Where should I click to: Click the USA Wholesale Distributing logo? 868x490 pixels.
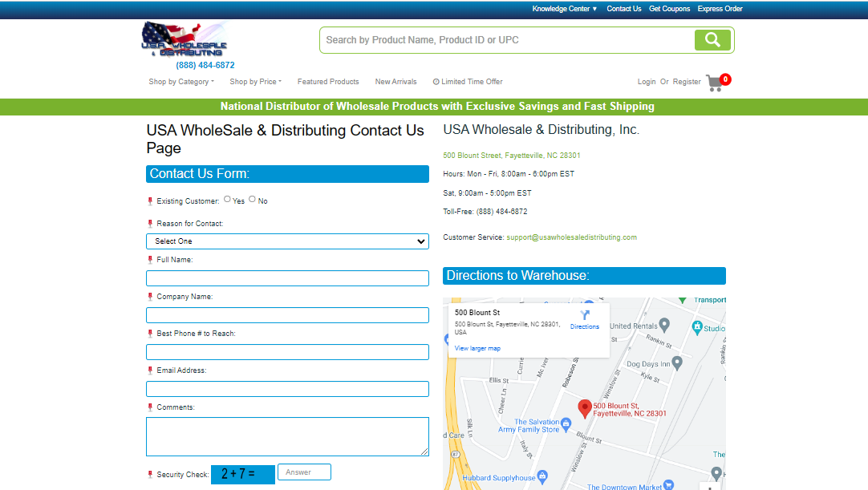point(185,39)
